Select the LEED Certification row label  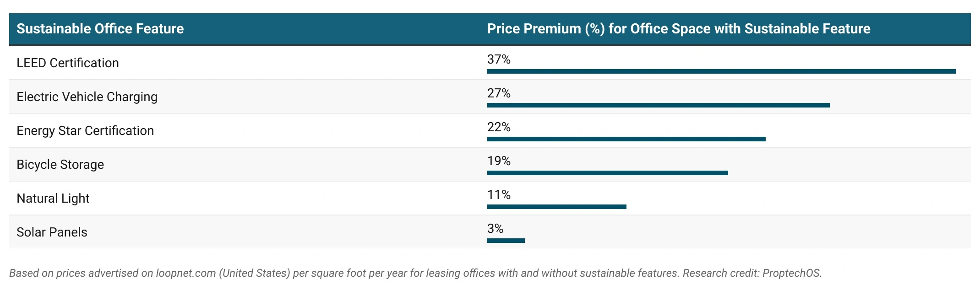tap(68, 63)
